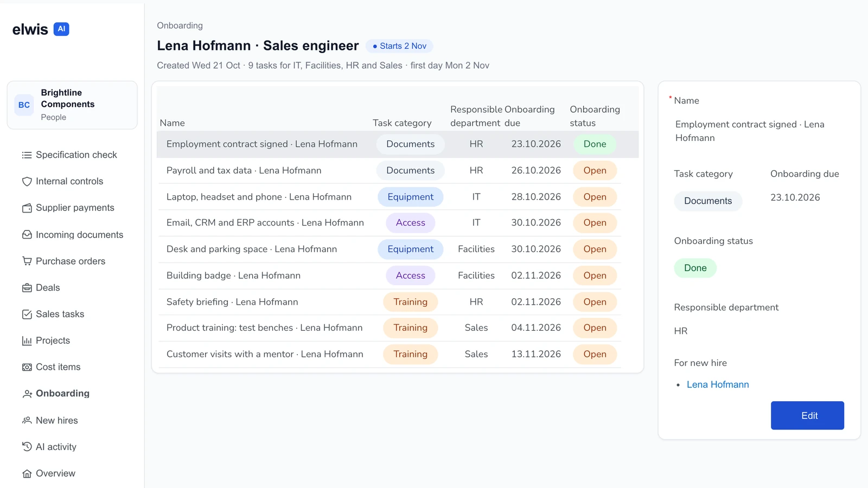The image size is (868, 488).
Task: Click the Sales tasks checkmark icon
Action: coord(27,314)
